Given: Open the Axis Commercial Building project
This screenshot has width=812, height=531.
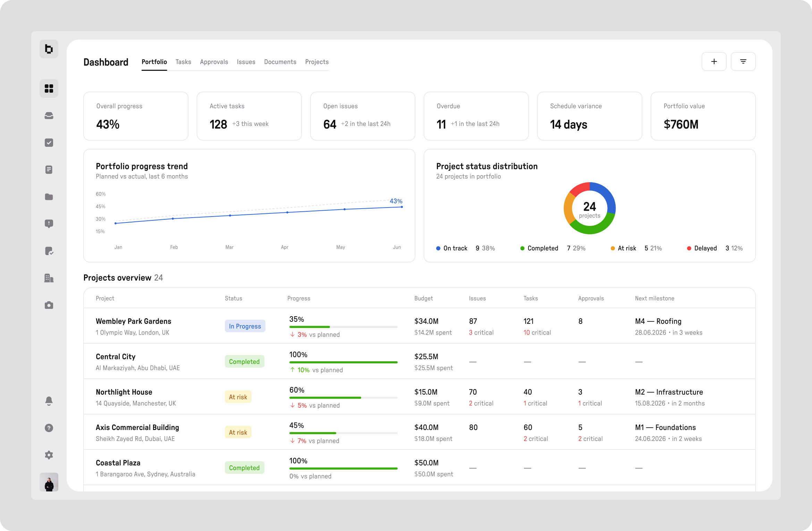Looking at the screenshot, I should (x=137, y=427).
